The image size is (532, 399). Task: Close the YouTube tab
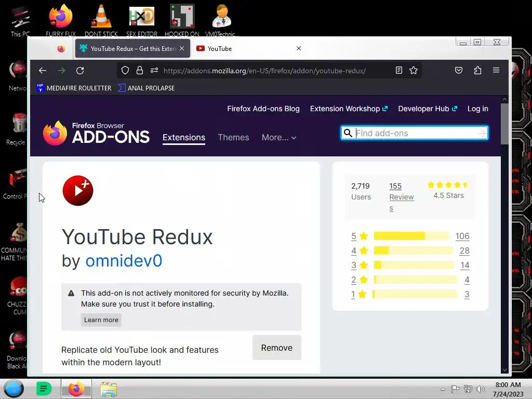tap(299, 48)
